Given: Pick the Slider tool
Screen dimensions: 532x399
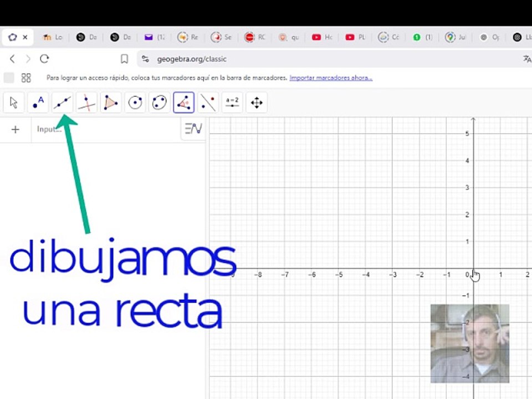Looking at the screenshot, I should (232, 103).
